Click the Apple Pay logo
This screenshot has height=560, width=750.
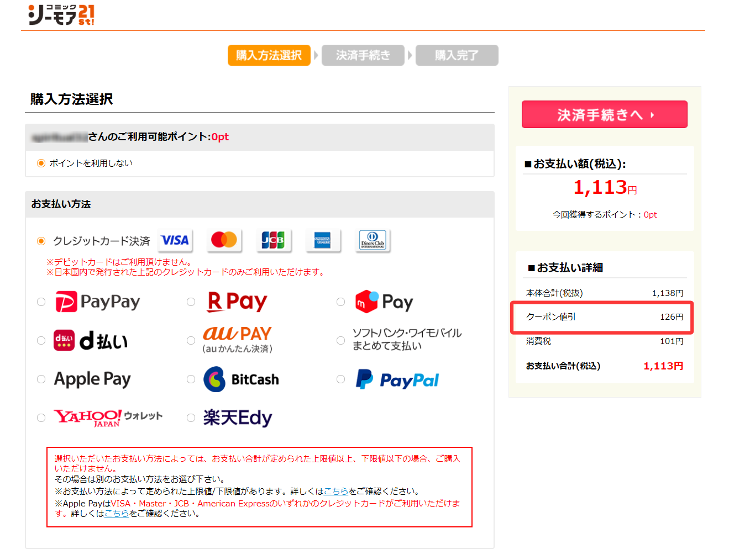[92, 379]
